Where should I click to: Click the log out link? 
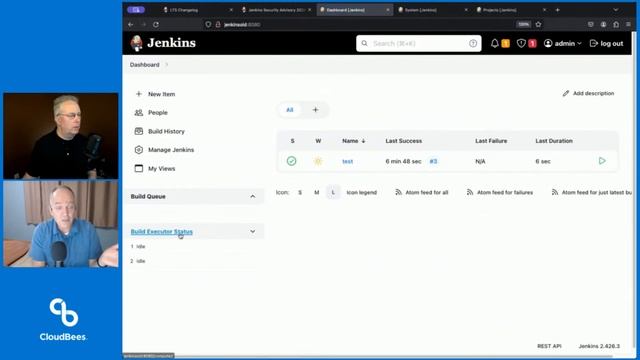click(x=607, y=43)
